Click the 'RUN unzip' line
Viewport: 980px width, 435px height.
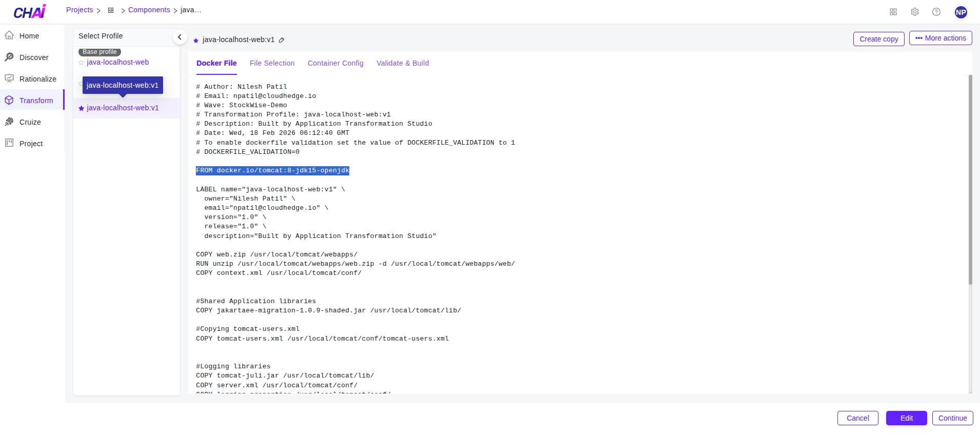355,264
